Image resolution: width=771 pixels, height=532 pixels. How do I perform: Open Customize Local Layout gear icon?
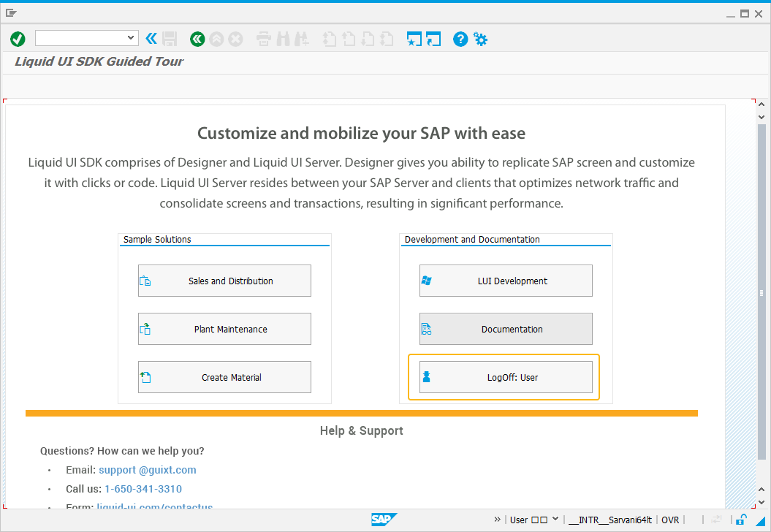[480, 39]
